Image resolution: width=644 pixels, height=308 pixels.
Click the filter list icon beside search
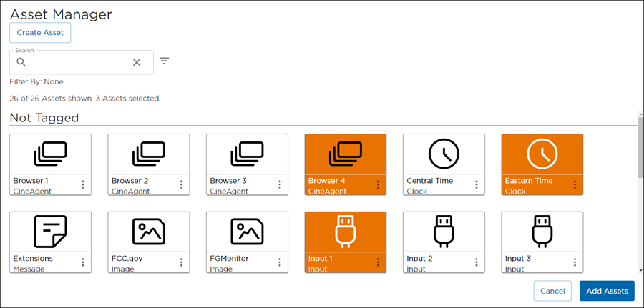[x=165, y=61]
